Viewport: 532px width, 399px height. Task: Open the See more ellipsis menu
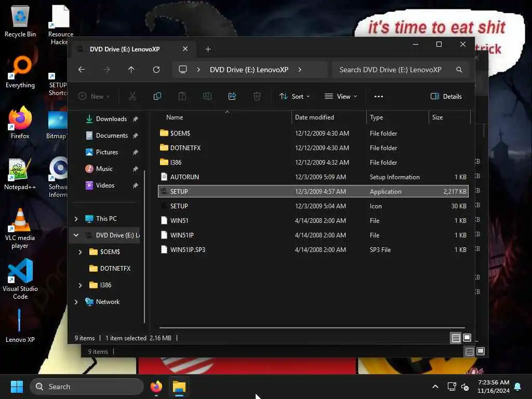click(379, 96)
